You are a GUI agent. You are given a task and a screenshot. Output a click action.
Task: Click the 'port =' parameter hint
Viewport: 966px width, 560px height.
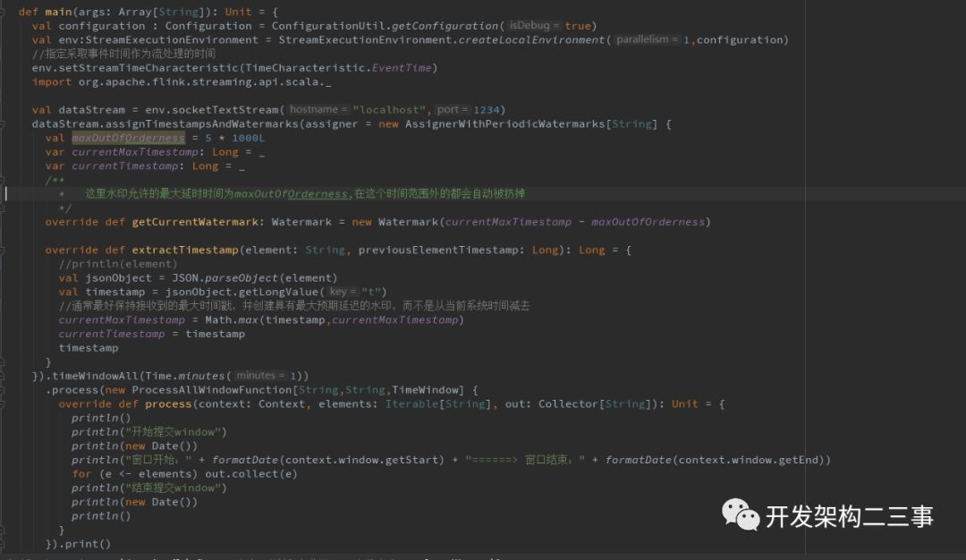tap(453, 109)
